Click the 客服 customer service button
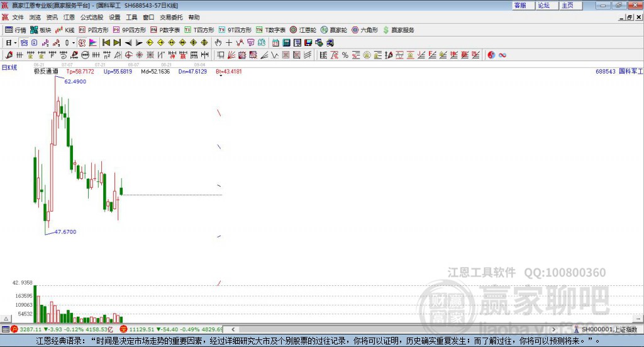Viewport: 644px width, 347px height. click(523, 5)
